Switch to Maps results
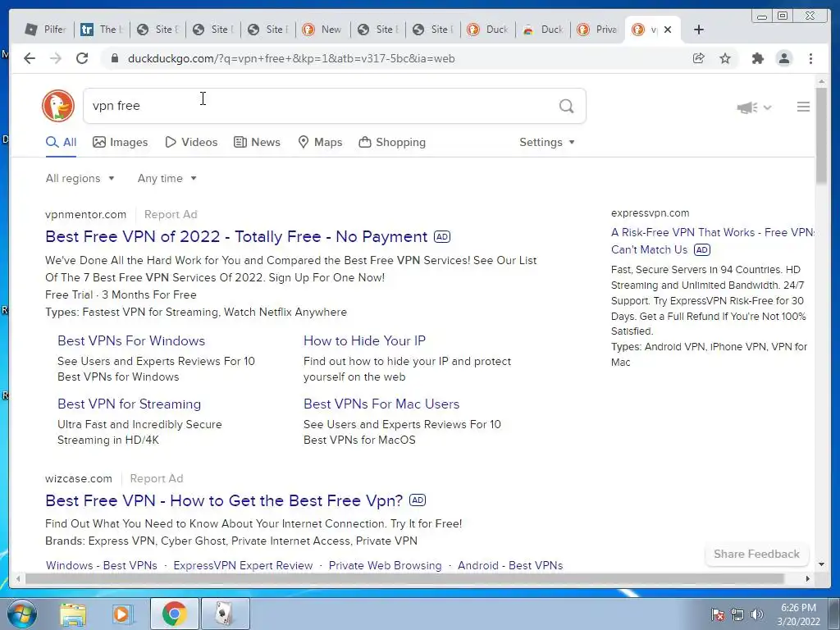The height and width of the screenshot is (630, 840). click(320, 142)
